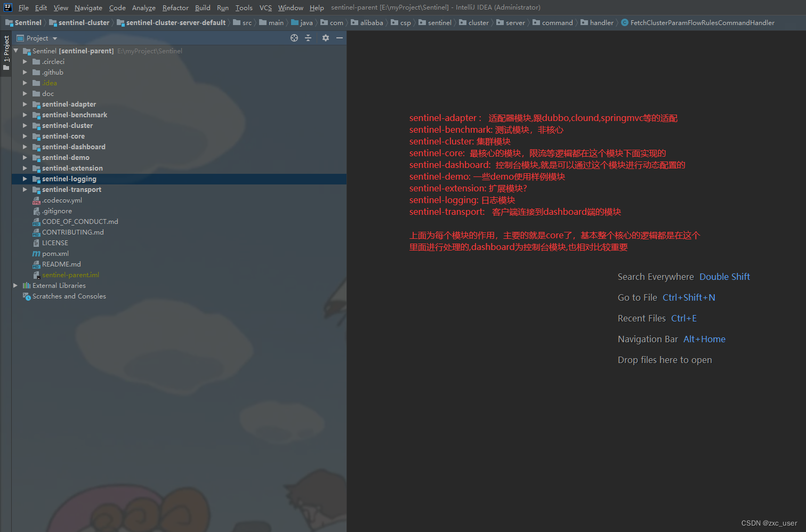Hide the Project panel with minus icon
Viewport: 806px width, 532px height.
pos(340,38)
